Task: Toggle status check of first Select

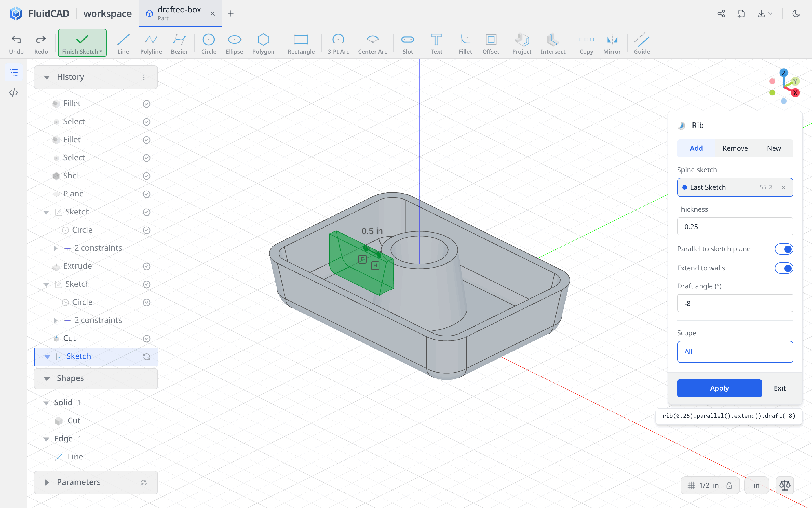Action: [x=146, y=122]
